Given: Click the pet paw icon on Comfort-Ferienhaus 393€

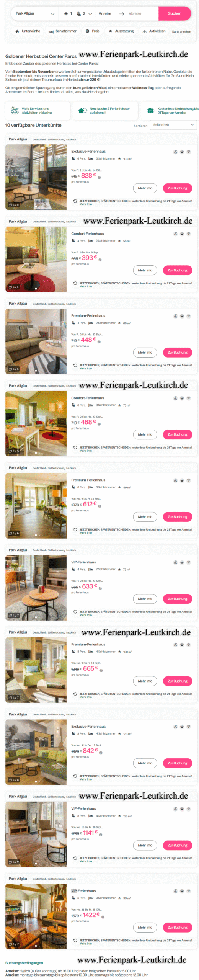Looking at the screenshot, I should [x=182, y=234].
